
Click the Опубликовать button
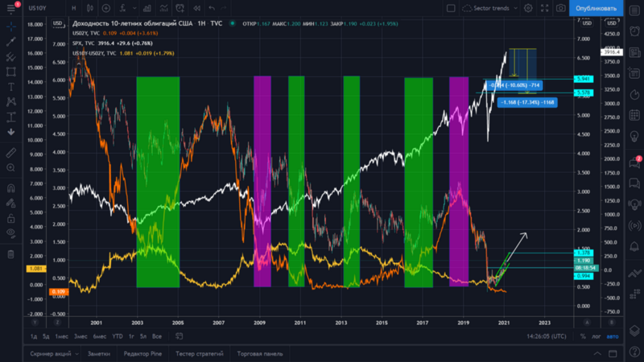click(597, 8)
